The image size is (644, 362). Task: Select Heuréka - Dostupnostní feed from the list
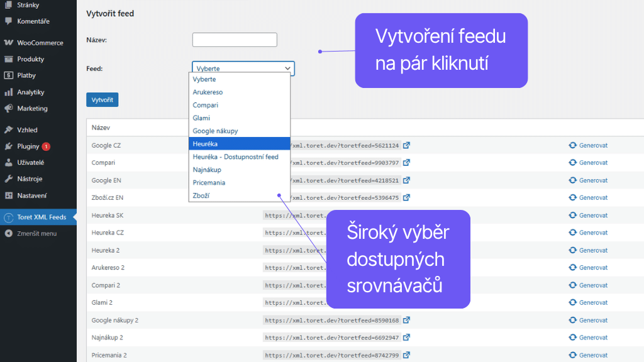click(235, 156)
